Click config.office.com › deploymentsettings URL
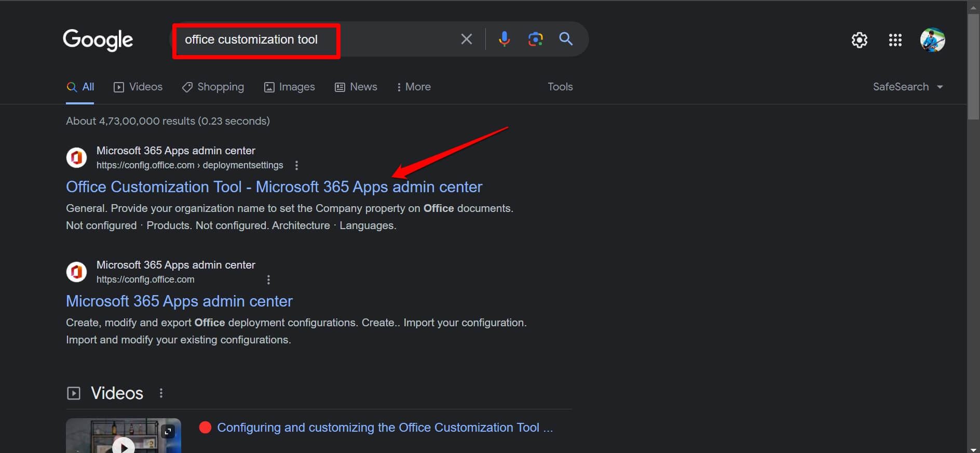Viewport: 980px width, 453px height. tap(190, 165)
